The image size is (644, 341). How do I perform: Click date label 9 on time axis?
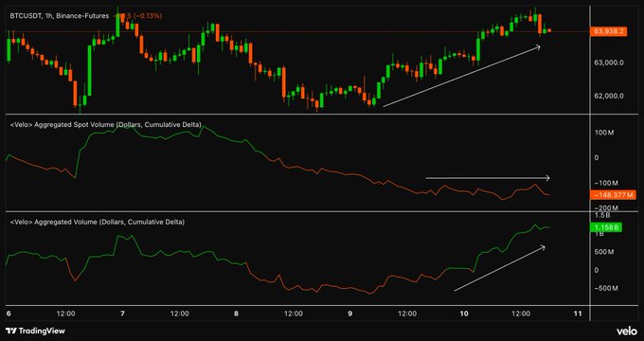click(x=349, y=314)
